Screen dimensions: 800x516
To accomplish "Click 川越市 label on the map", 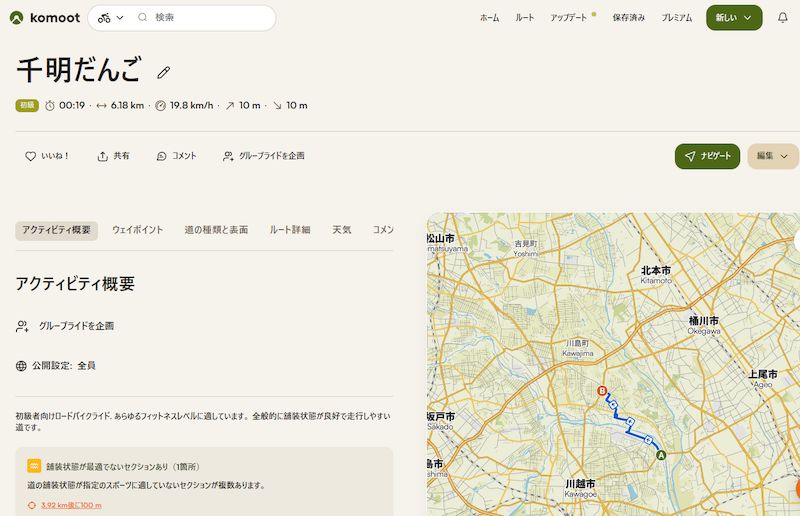I will tap(580, 483).
